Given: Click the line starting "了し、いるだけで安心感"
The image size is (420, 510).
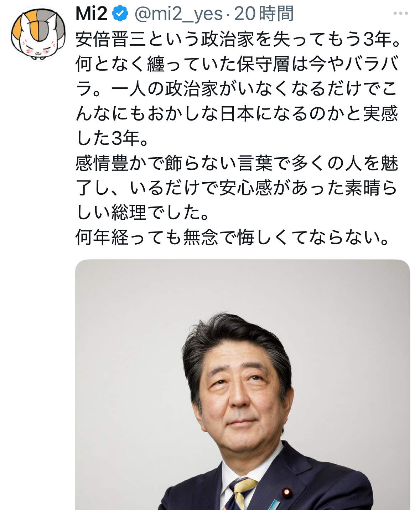Looking at the screenshot, I should click(237, 188).
